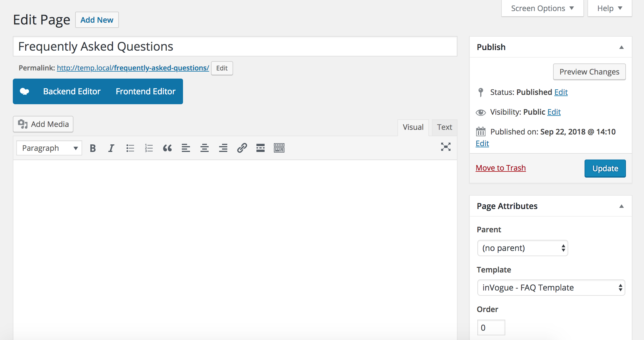Insert Read More tag icon
Image resolution: width=644 pixels, height=340 pixels.
(261, 148)
